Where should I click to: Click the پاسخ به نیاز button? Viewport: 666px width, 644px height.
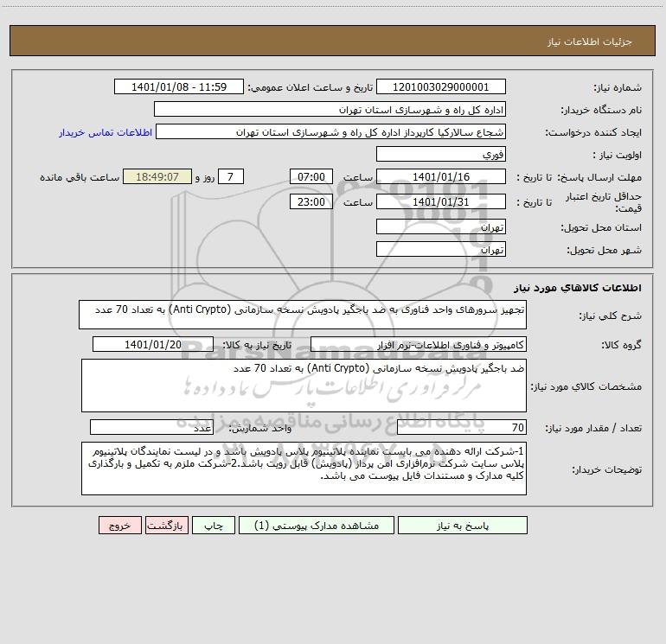pos(462,526)
